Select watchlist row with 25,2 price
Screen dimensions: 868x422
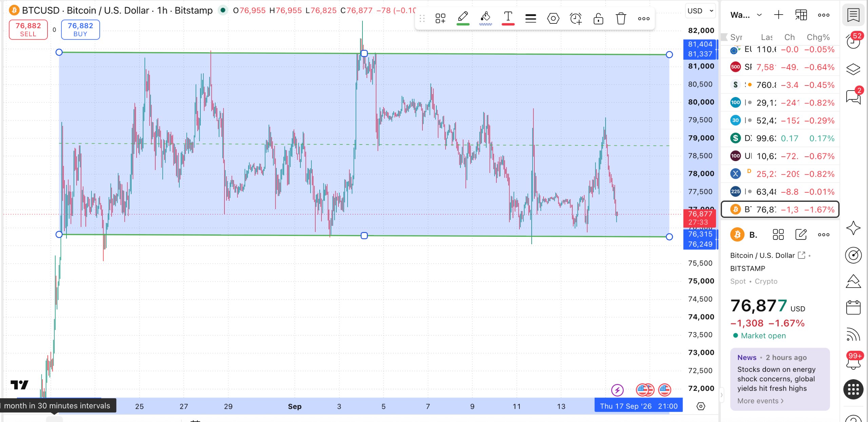[780, 174]
